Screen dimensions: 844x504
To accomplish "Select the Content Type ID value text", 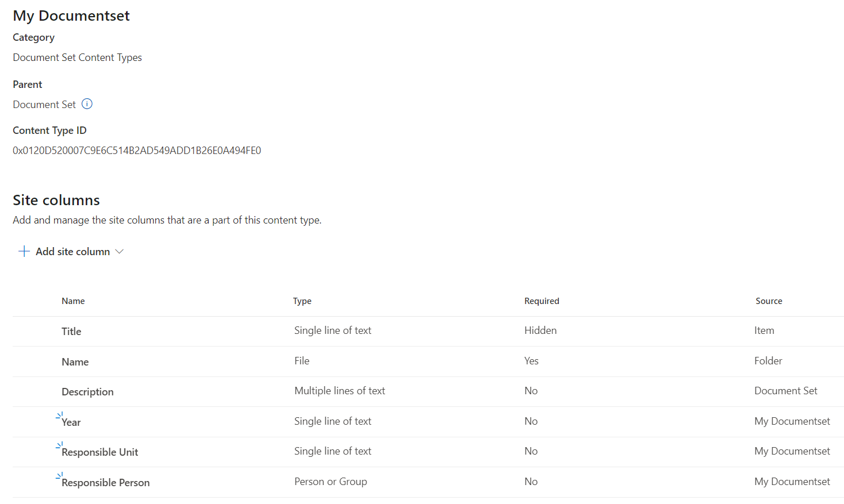I will (137, 151).
